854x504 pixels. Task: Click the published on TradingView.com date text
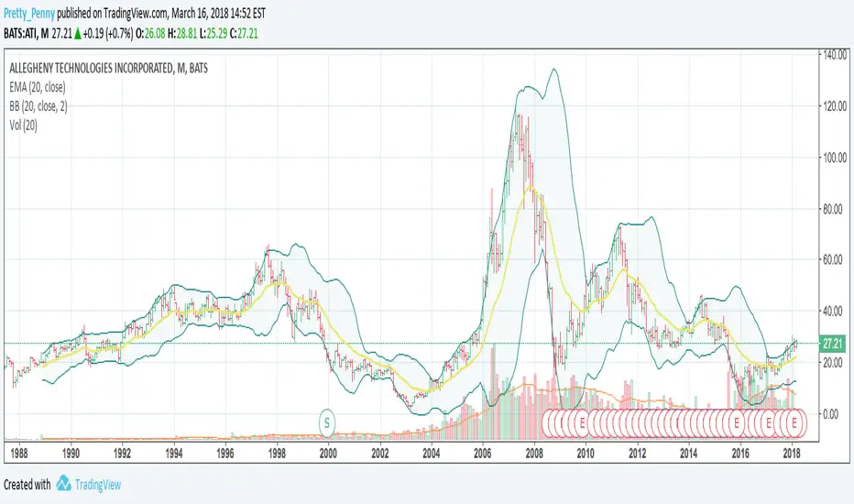tap(161, 14)
